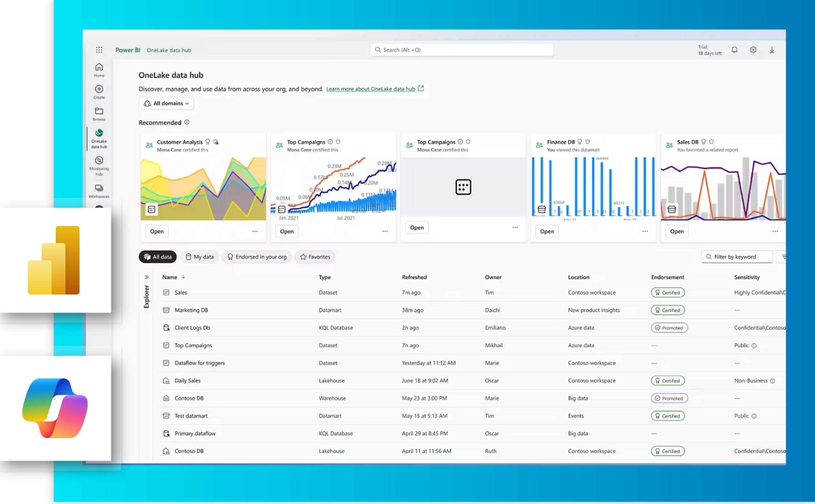Expand the All domains dropdown
This screenshot has height=504, width=815.
166,103
